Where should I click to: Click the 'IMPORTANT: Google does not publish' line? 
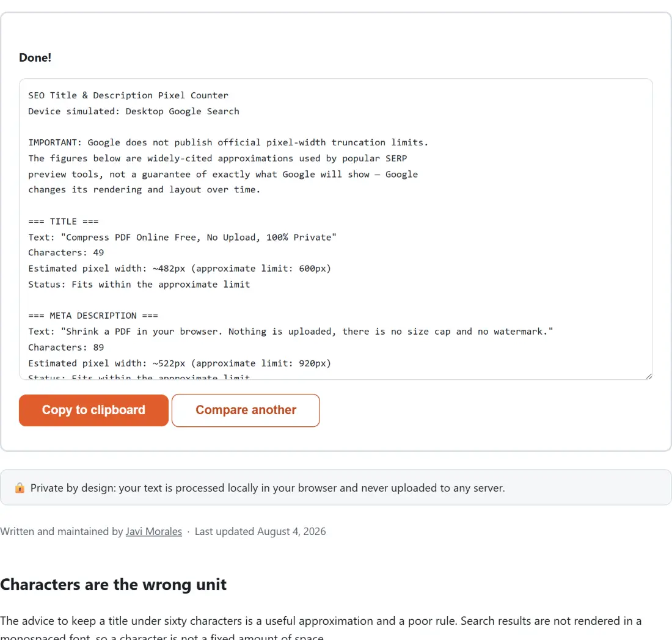[228, 142]
